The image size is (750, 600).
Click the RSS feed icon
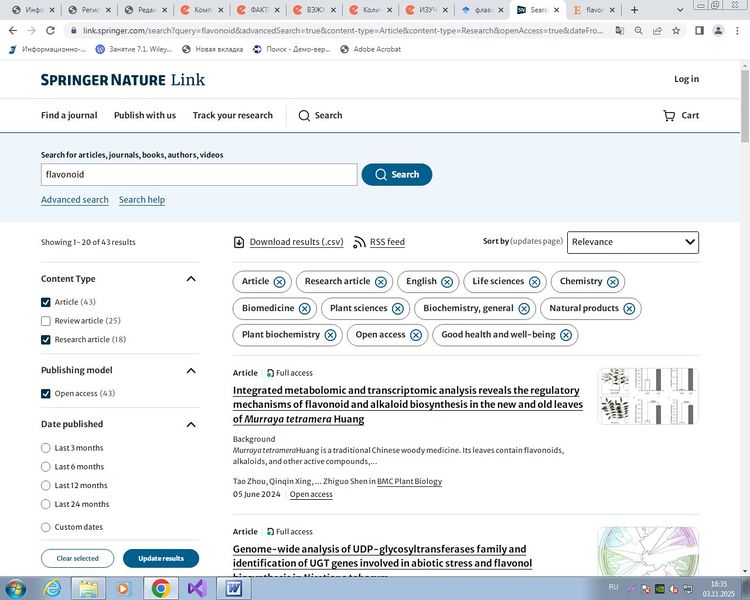pos(360,242)
